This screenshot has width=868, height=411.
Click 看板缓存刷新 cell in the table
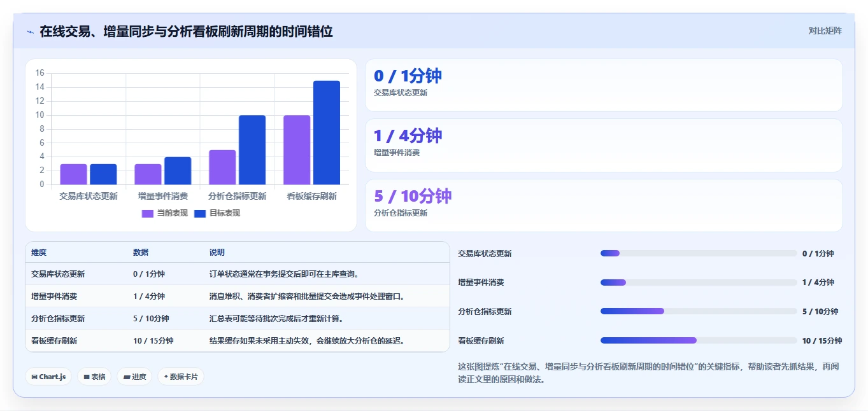click(54, 341)
